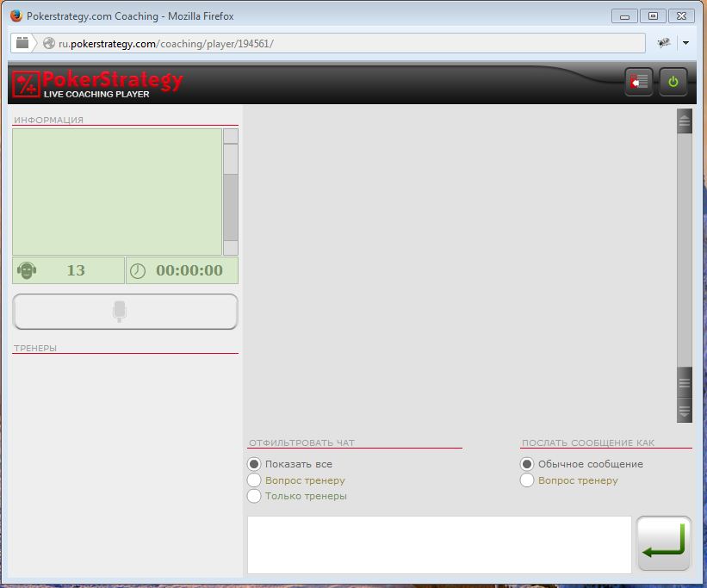707x588 pixels.
Task: Click the Firefox icon in title bar
Action: [16, 15]
